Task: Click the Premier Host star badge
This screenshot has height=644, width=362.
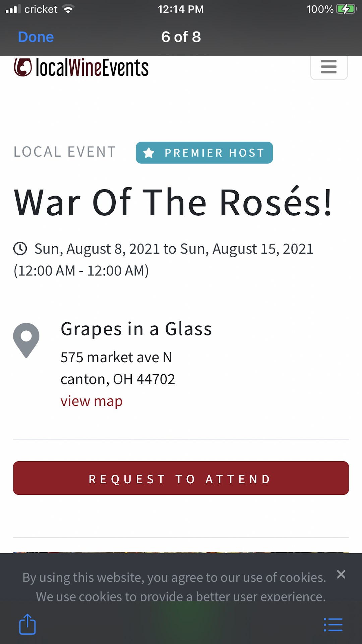Action: (x=204, y=153)
